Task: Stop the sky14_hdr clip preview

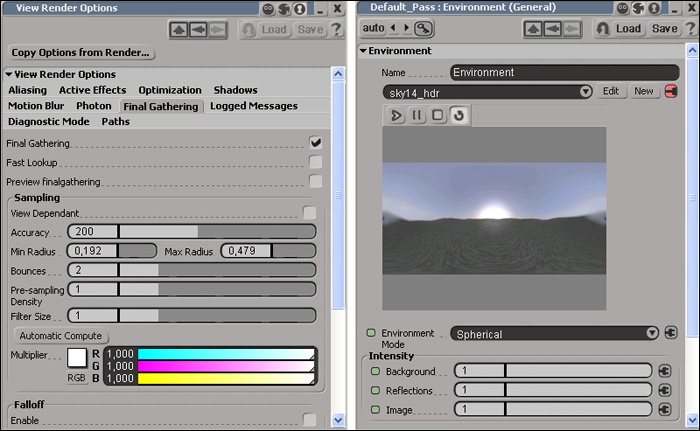Action: [x=438, y=116]
